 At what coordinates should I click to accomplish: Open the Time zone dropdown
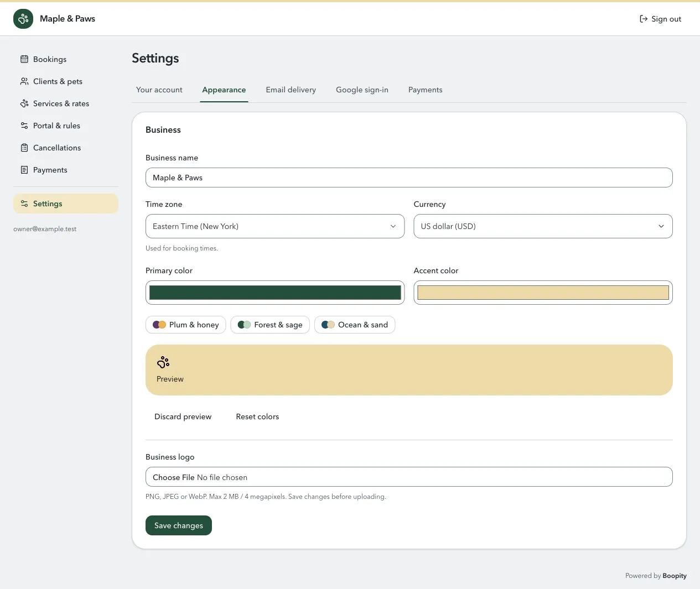point(275,226)
